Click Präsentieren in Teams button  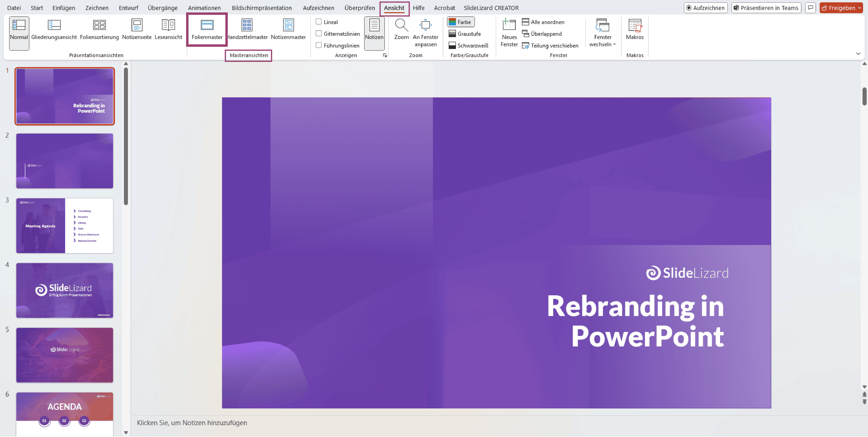[766, 8]
